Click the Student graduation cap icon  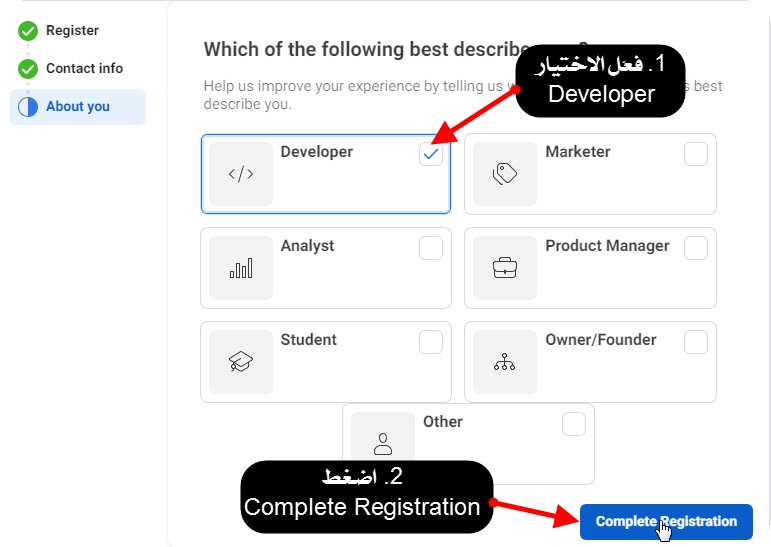[x=241, y=362]
